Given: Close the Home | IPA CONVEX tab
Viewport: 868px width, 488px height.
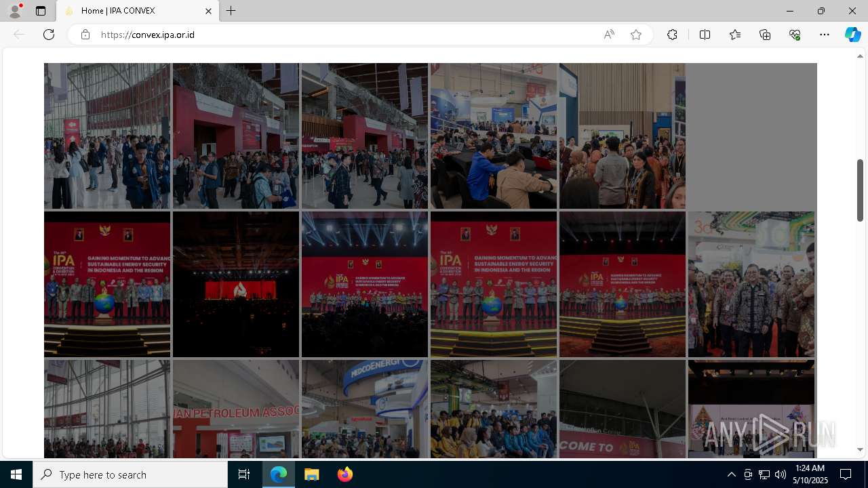Looking at the screenshot, I should coord(208,11).
